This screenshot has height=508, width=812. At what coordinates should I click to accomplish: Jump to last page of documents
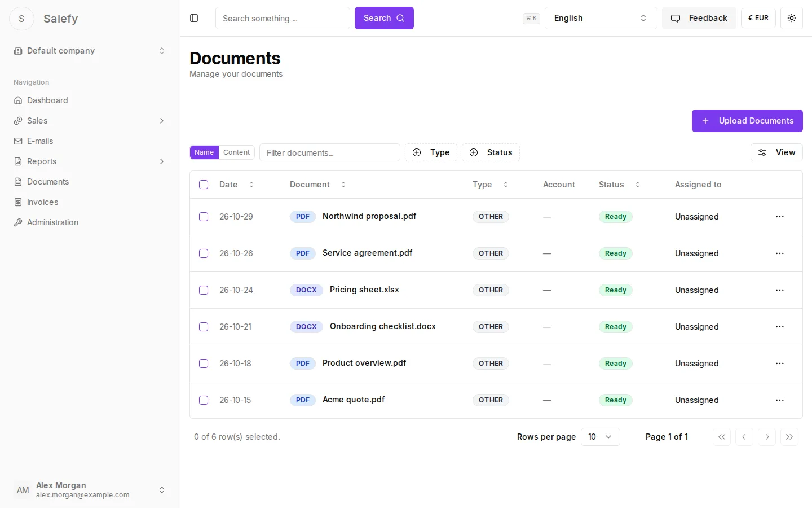coord(789,437)
